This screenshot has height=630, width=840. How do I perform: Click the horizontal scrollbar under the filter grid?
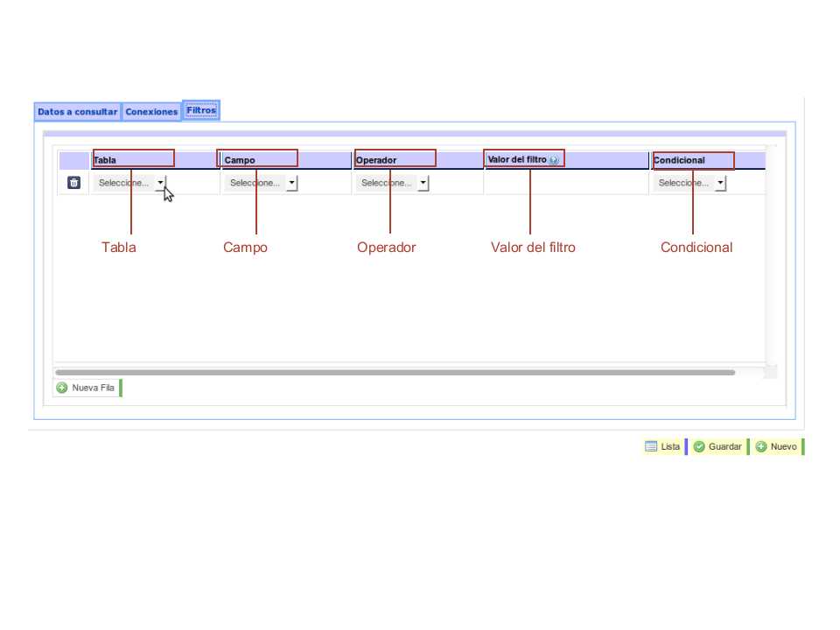click(x=395, y=372)
